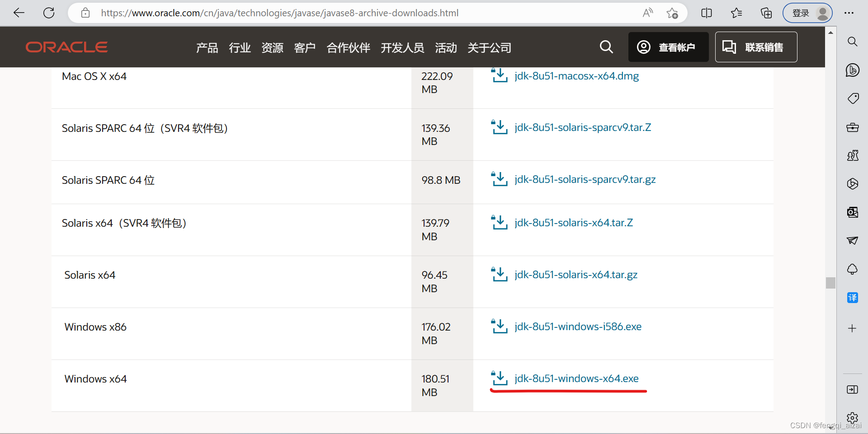Open Edge sidebar search icon
The height and width of the screenshot is (434, 868).
(853, 42)
